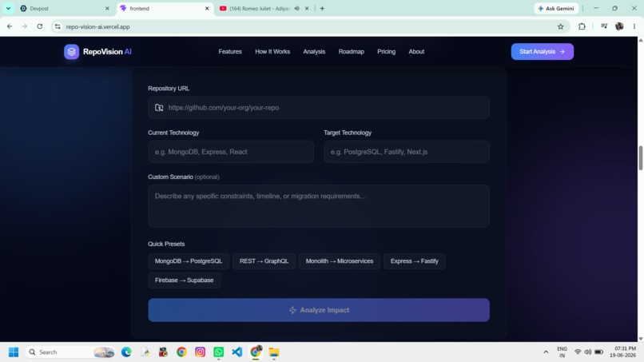This screenshot has width=644, height=362.
Task: Open File Explorer from the taskbar
Action: [274, 352]
